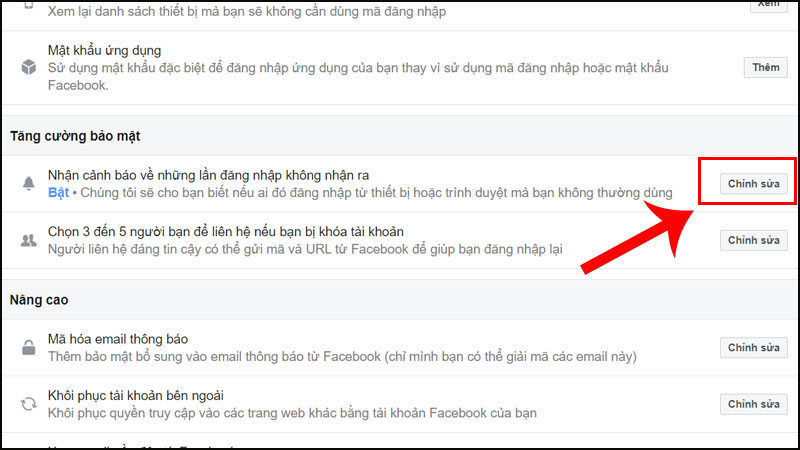Click the refresh icon beside Khôi phục tài khoản
Screen dimensions: 800x450
click(x=29, y=404)
